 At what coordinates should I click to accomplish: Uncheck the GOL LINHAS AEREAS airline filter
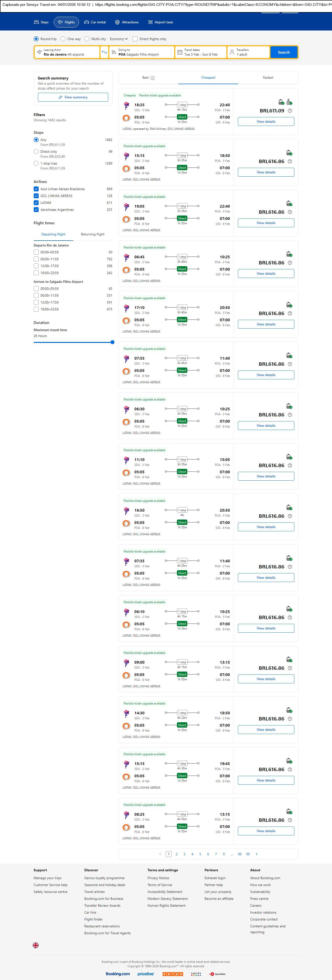tap(36, 196)
